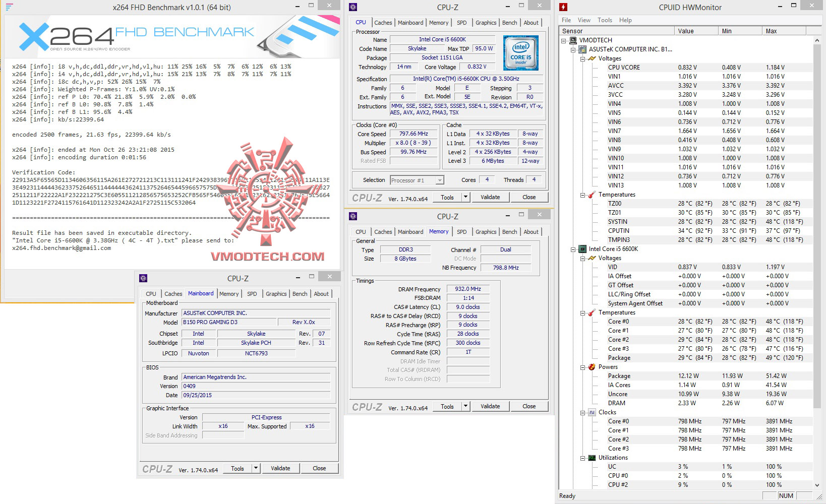Image resolution: width=826 pixels, height=504 pixels.
Task: Collapse the VMODTECH root node in HWMonitor
Action: click(564, 41)
